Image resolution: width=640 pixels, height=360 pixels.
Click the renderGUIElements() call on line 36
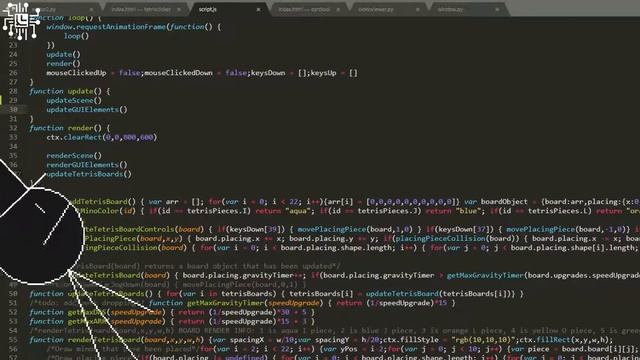coord(87,165)
